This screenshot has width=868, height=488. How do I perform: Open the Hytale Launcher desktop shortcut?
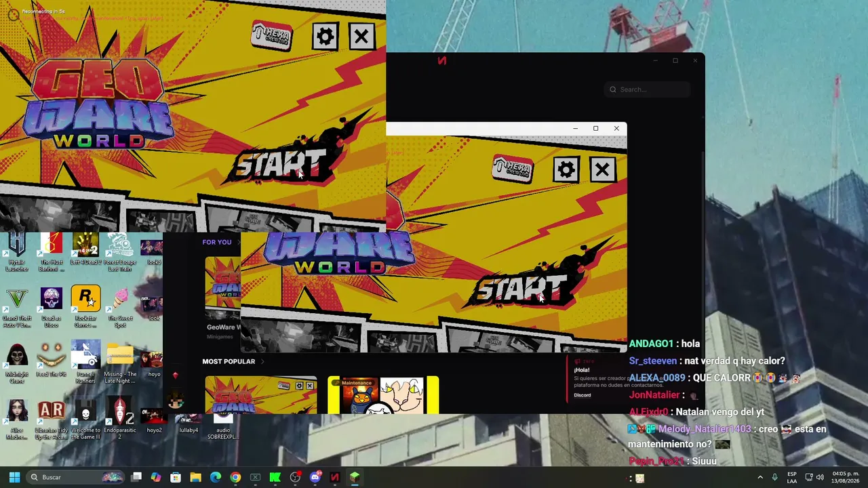coord(17,251)
